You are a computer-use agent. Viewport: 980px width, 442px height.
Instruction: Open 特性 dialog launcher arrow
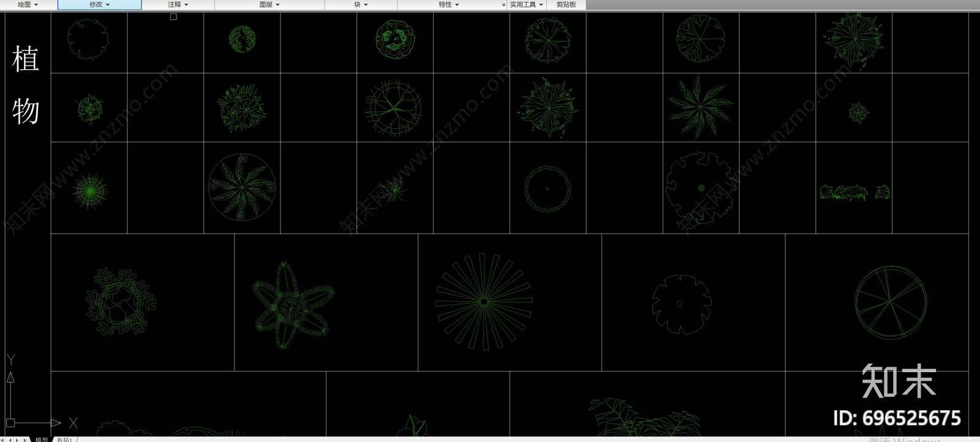coord(503,5)
